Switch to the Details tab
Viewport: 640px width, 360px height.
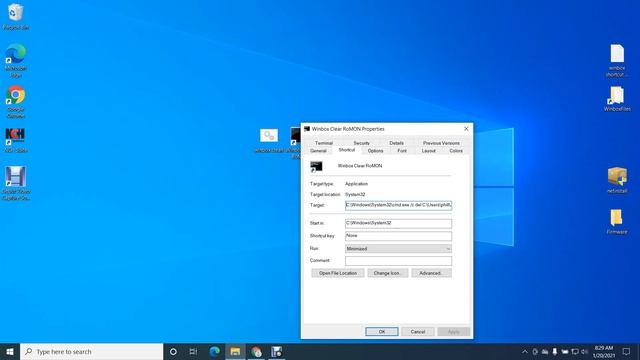point(396,143)
